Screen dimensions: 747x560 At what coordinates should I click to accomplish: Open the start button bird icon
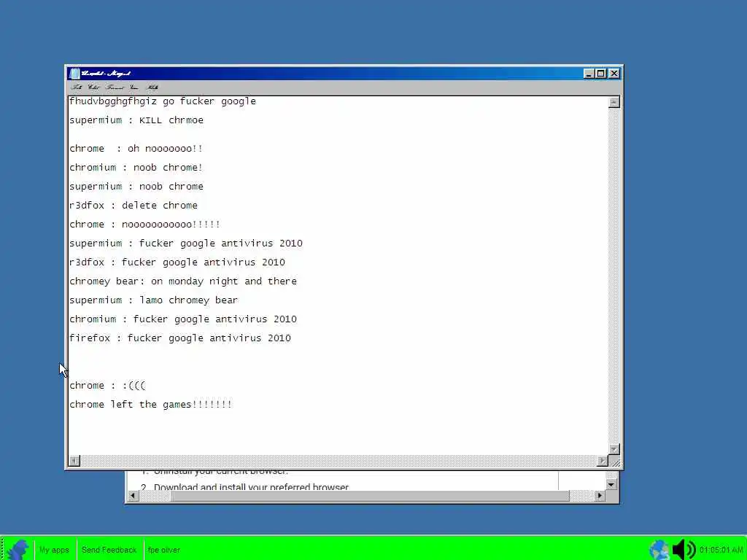coord(18,549)
